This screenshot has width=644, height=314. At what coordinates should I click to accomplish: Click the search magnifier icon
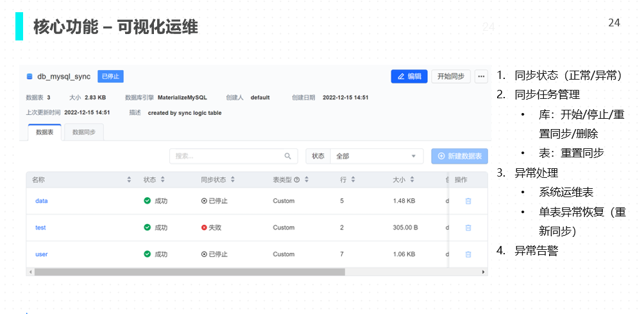point(287,156)
